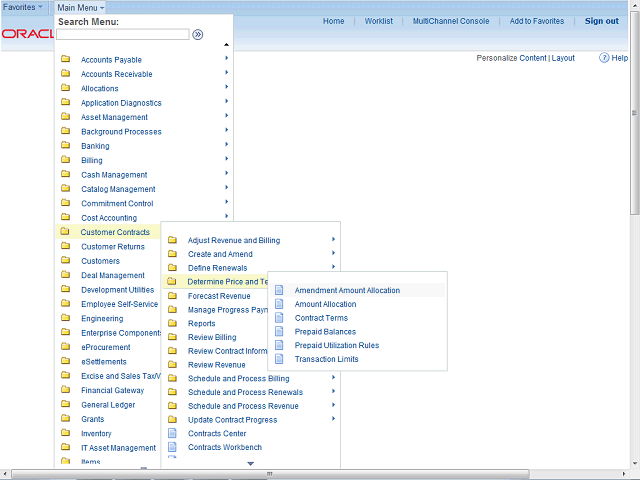Screen dimensions: 640x480
Task: Open the Schedule and Process Revenue menu
Action: pos(243,406)
